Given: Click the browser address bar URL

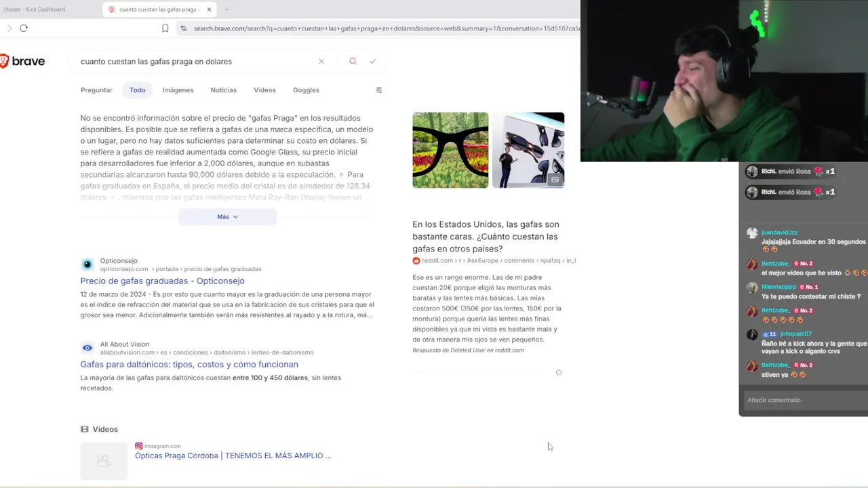Looking at the screenshot, I should [x=387, y=28].
